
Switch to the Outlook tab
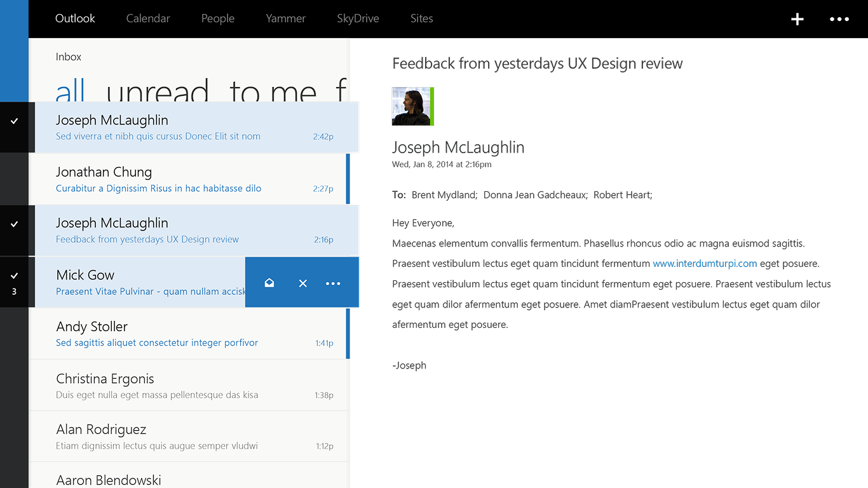coord(75,18)
